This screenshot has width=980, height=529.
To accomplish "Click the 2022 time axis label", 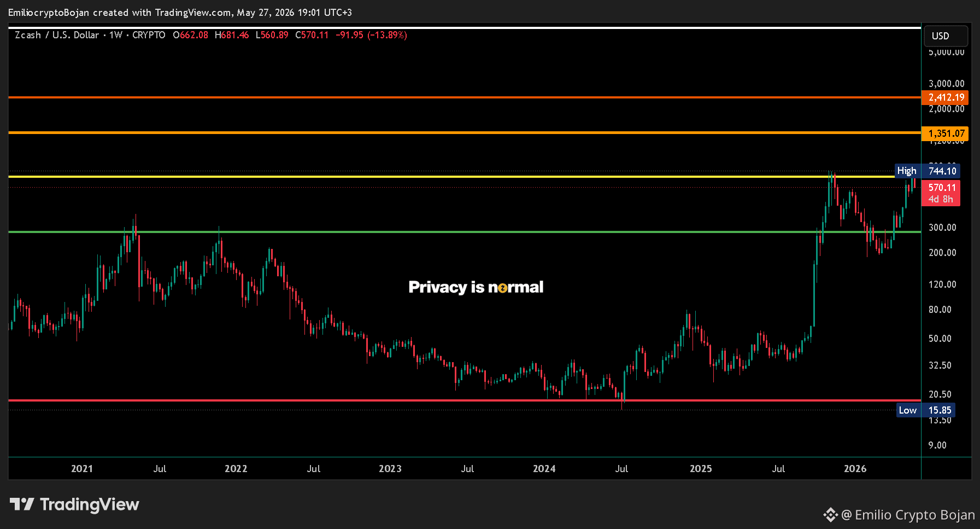I will (x=236, y=469).
